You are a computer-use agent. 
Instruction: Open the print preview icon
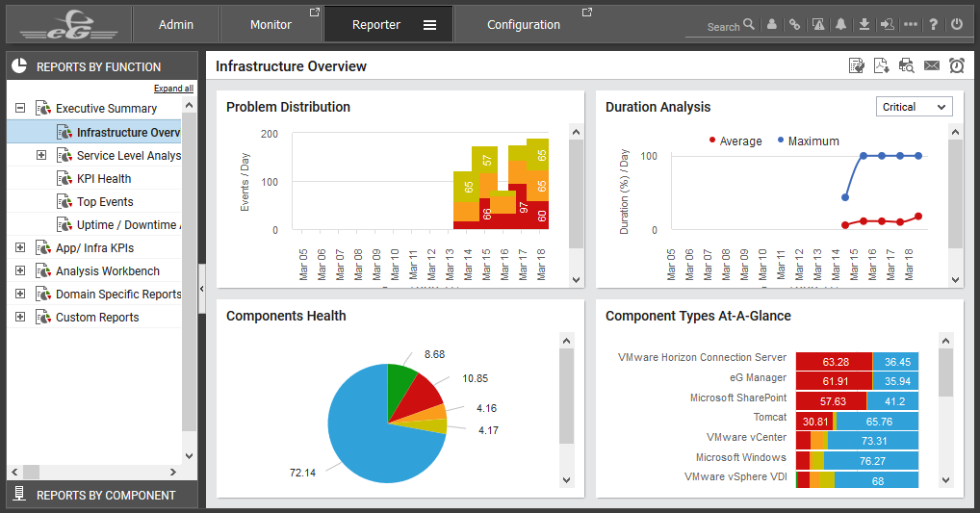coord(906,65)
